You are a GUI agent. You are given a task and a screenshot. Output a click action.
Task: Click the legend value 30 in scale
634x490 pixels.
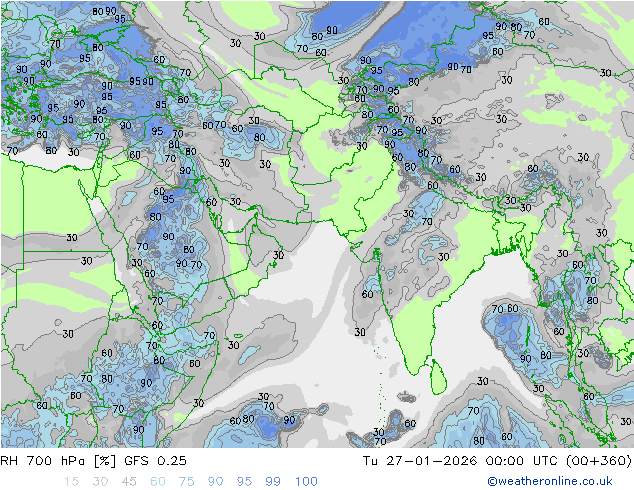100,482
